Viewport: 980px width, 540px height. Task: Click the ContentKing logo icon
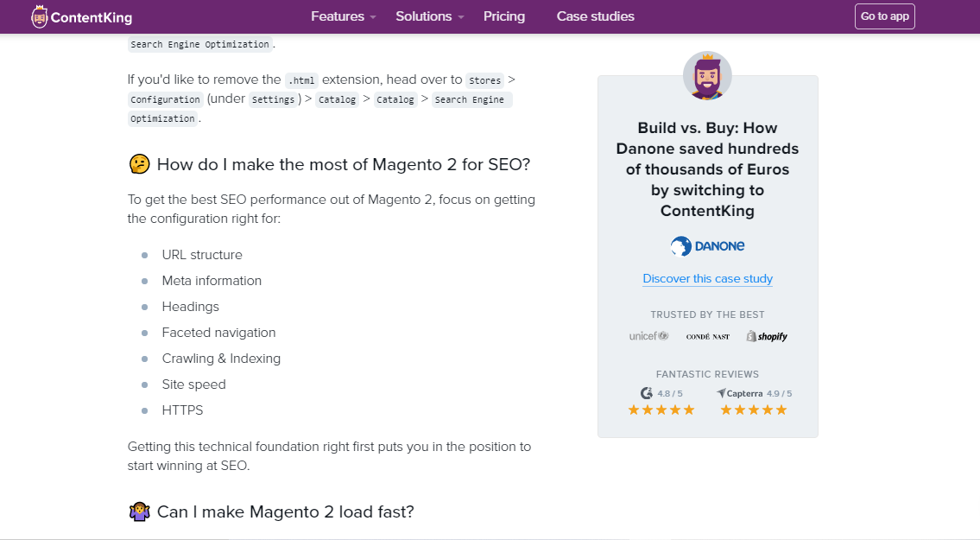coord(40,16)
